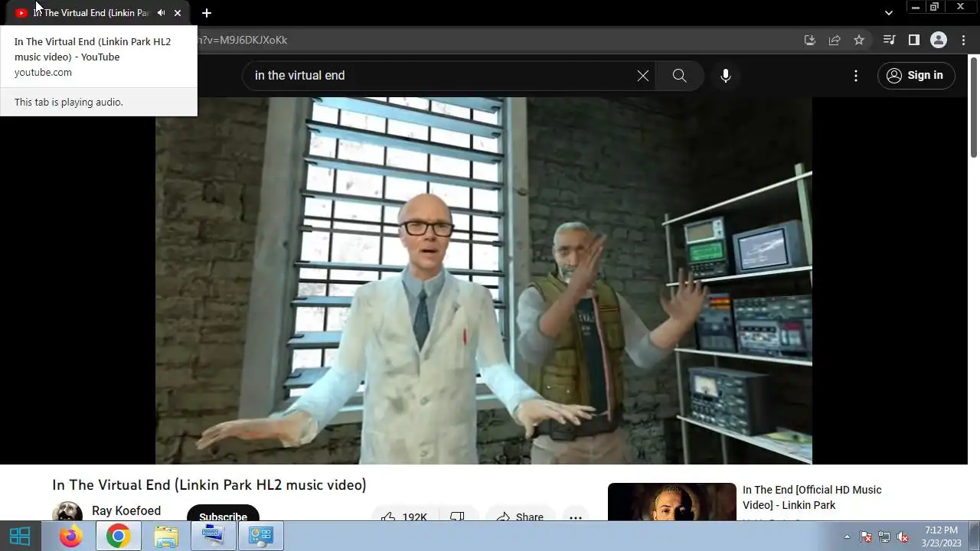Open YouTube settings three-dot menu
Image resolution: width=980 pixels, height=551 pixels.
pos(856,75)
